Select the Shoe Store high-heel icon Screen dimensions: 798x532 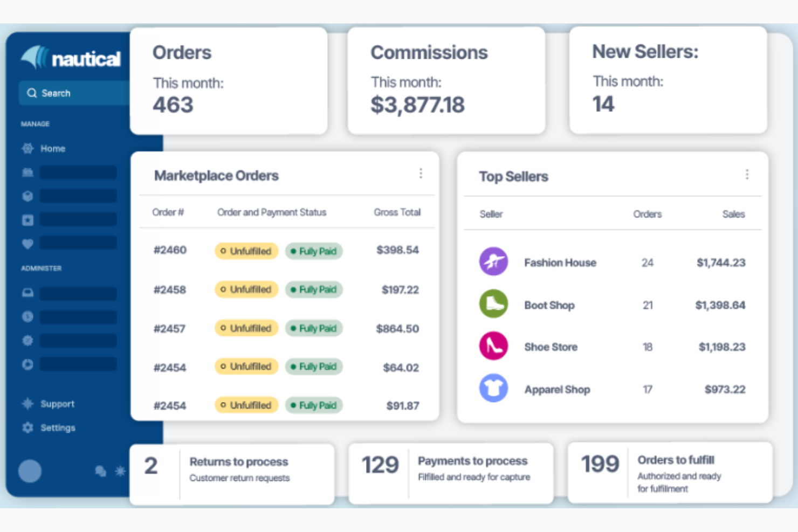coord(493,346)
